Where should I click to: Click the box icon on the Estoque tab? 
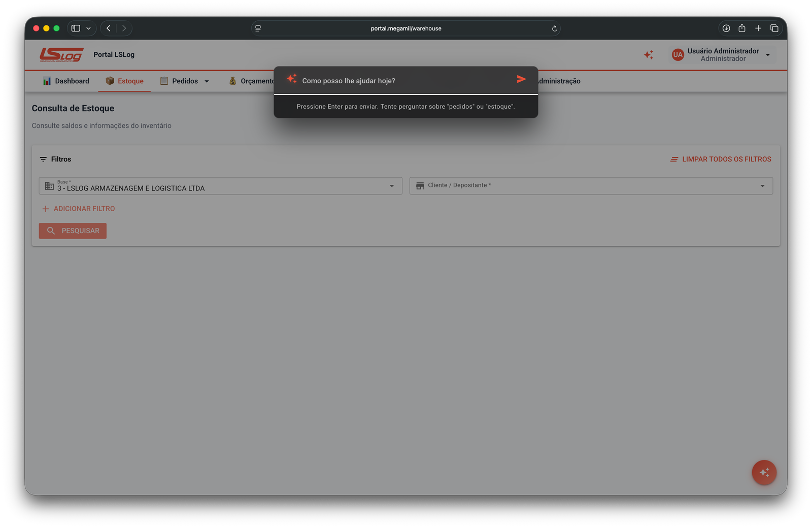pyautogui.click(x=109, y=81)
